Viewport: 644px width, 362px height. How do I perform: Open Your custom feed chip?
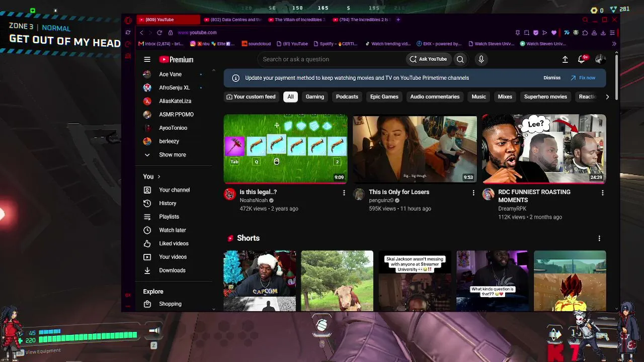pyautogui.click(x=251, y=97)
